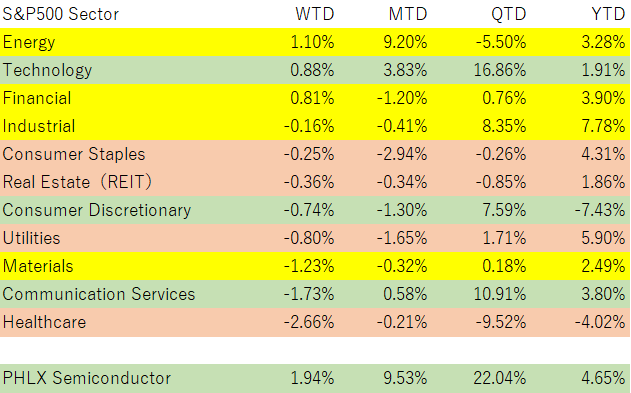
Task: Select the Energy sector cell
Action: tap(29, 42)
